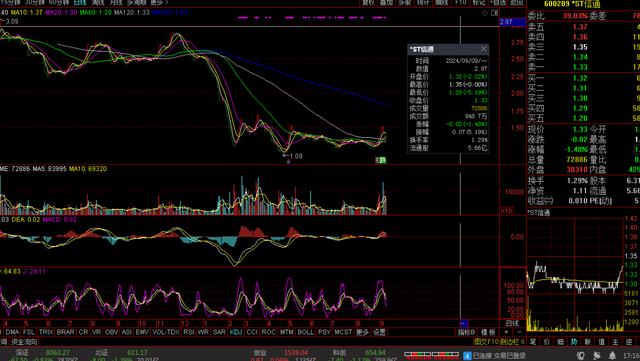Select the 周线 weekly chart tab
This screenshot has width=640, height=361.
[x=98, y=2]
